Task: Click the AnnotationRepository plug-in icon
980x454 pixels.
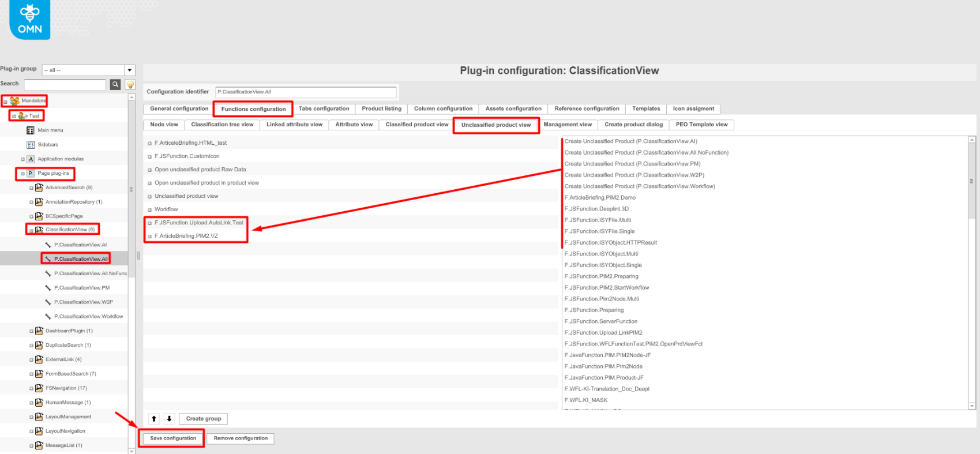Action: pos(39,202)
